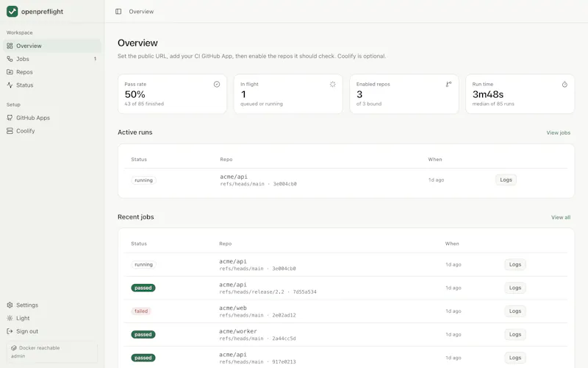This screenshot has height=368, width=588.
Task: Follow the View jobs link
Action: pyautogui.click(x=558, y=132)
